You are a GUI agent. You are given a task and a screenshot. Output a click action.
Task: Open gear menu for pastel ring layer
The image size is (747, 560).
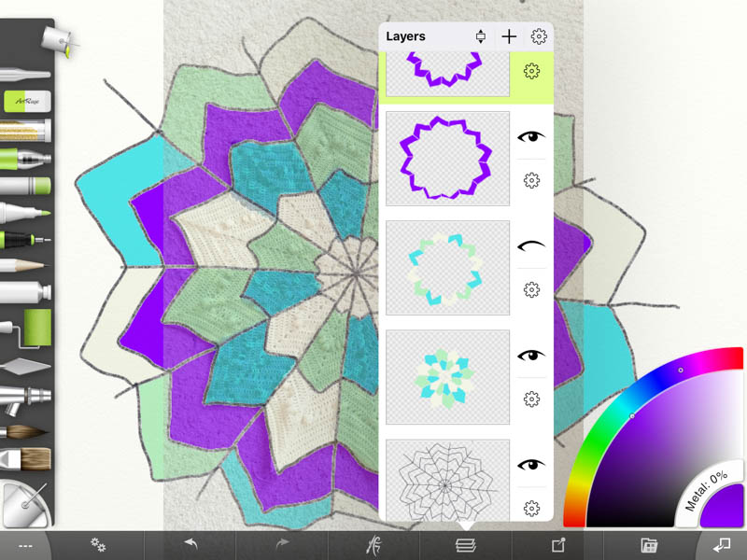531,289
